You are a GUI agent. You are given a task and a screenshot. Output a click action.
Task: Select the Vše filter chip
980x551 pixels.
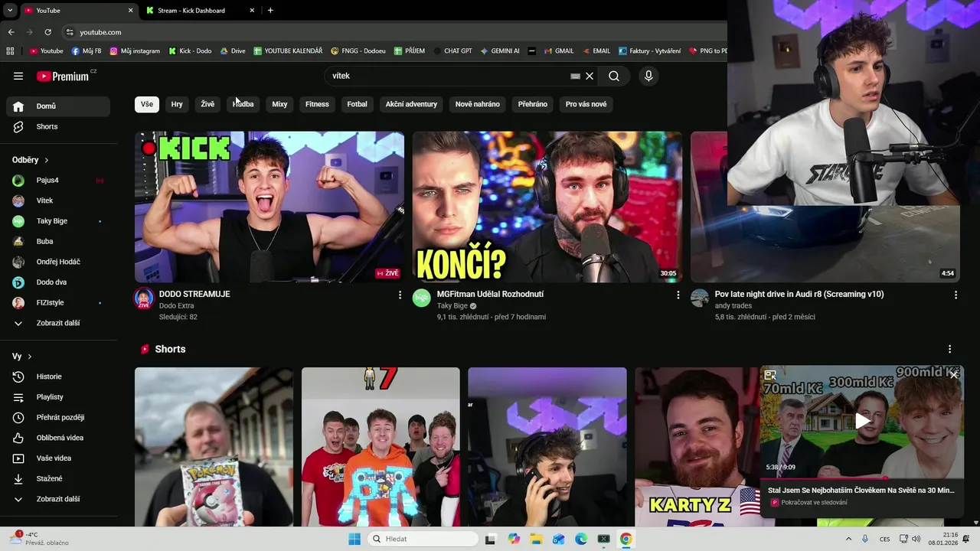coord(147,104)
